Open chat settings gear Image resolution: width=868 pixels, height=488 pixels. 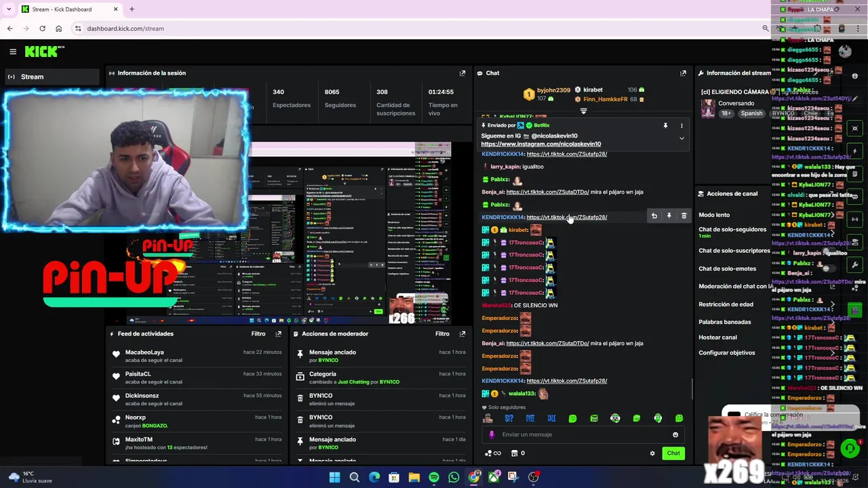tap(652, 453)
